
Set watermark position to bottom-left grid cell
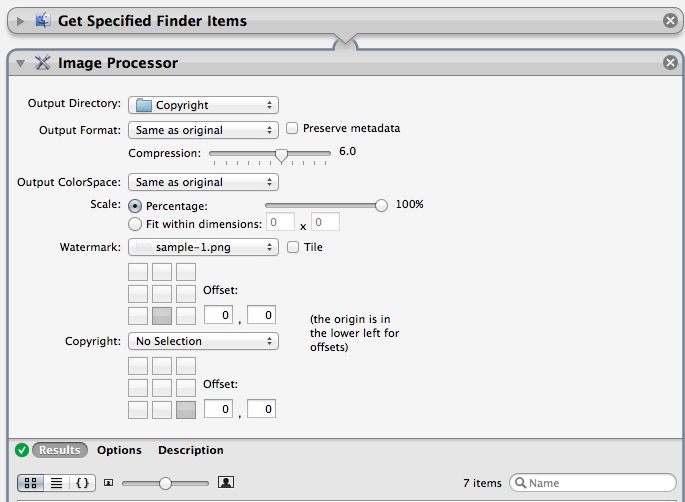[138, 316]
